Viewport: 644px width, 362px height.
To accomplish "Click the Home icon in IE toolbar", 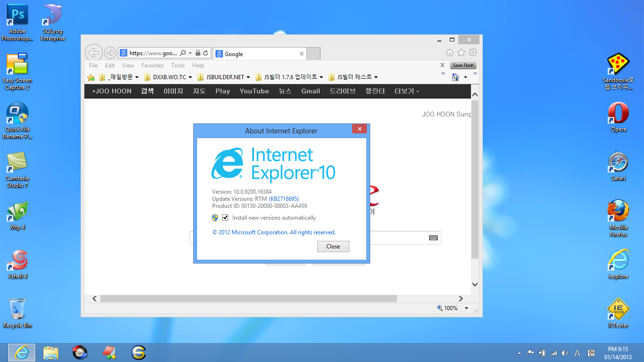I will coord(450,53).
